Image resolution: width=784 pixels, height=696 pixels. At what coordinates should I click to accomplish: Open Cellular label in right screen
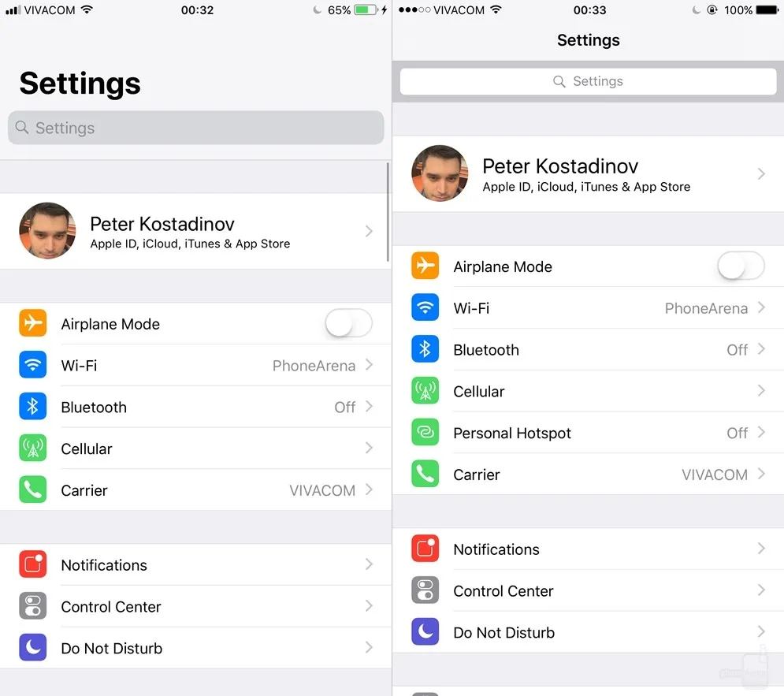pyautogui.click(x=479, y=392)
